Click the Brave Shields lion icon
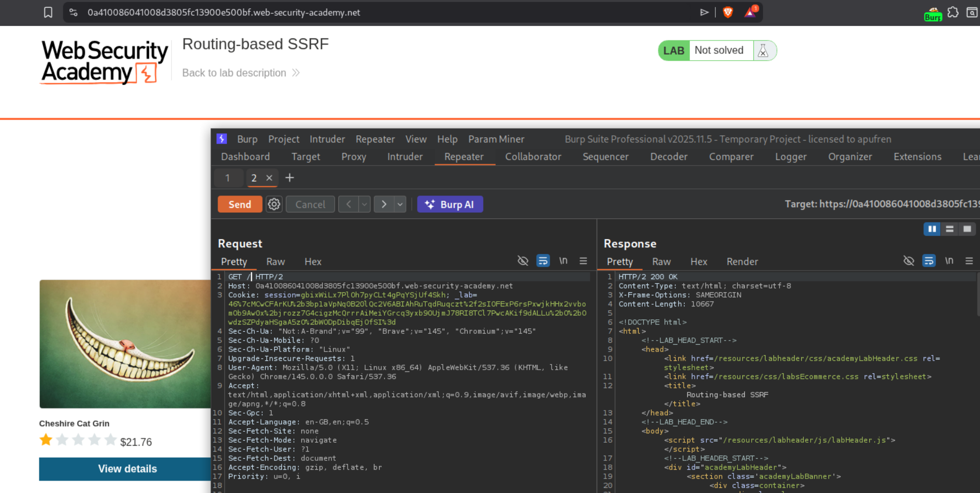 click(x=728, y=12)
